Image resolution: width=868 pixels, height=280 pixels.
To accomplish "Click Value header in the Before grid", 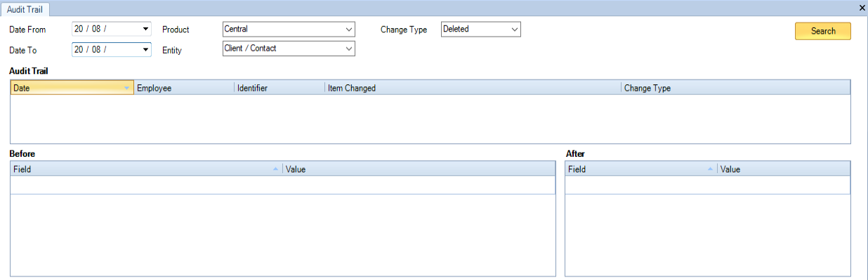I will (x=419, y=170).
